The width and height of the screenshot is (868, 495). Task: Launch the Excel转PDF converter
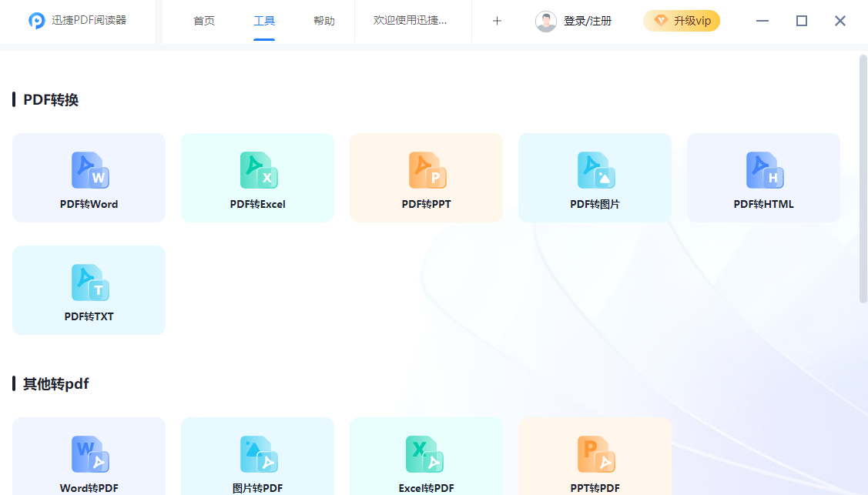point(426,454)
